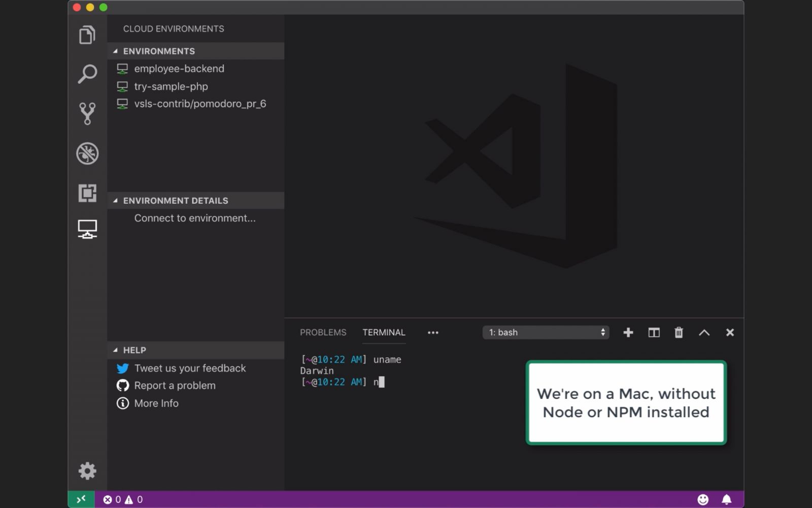Screen dimensions: 812x508
Task: Open the feedback smiley in the status bar
Action: 703,499
